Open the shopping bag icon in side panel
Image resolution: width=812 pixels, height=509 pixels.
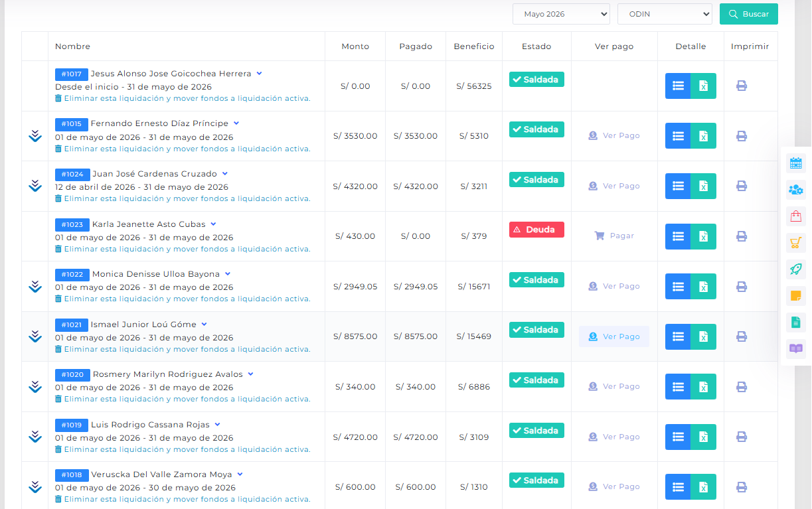coord(795,216)
